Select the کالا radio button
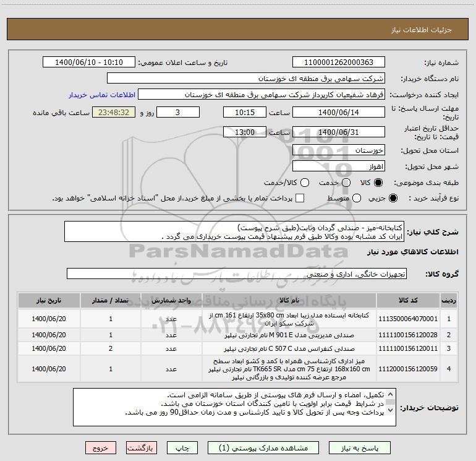476x461 pixels. [x=378, y=183]
